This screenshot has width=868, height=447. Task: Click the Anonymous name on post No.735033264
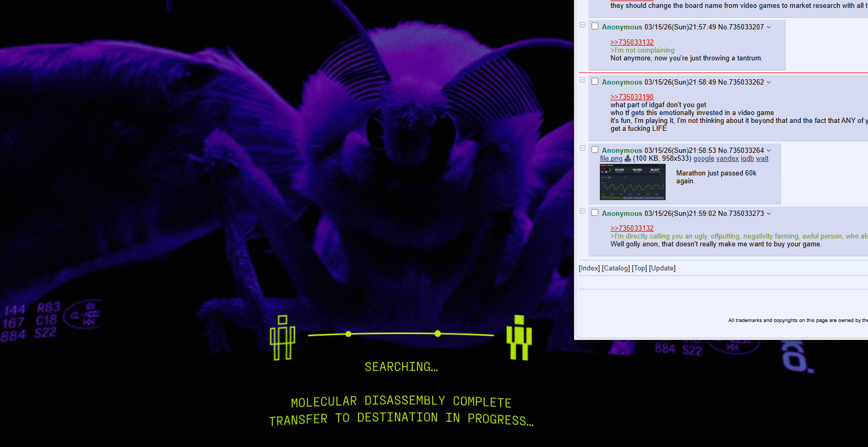pyautogui.click(x=622, y=150)
